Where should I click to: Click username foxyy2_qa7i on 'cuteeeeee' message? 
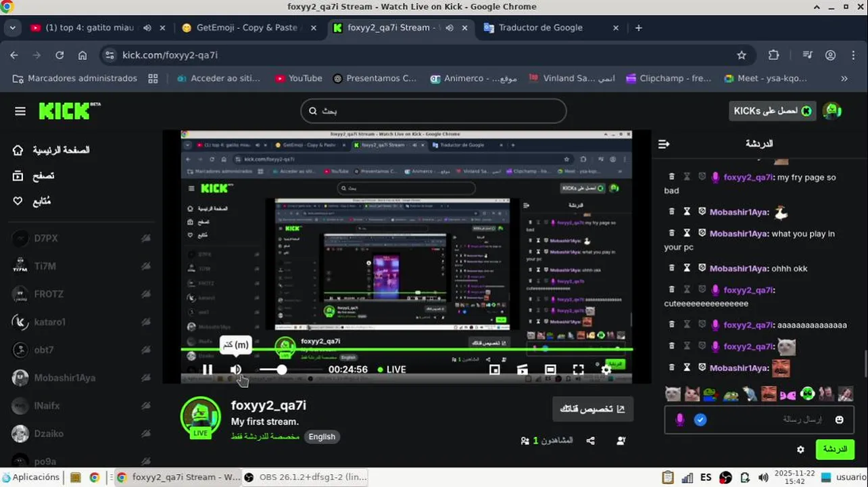pos(748,289)
